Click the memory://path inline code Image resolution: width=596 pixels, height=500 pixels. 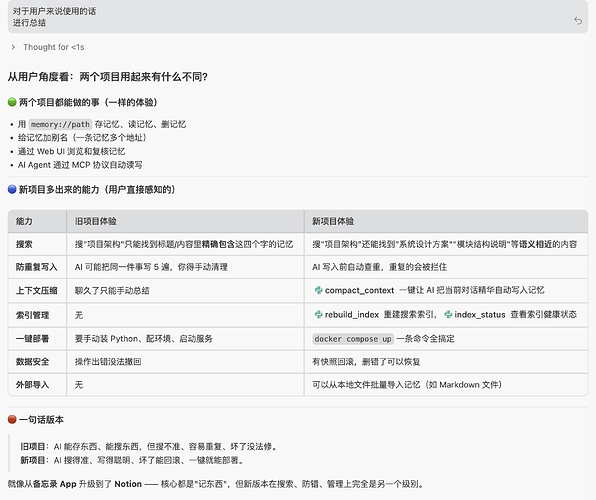point(60,124)
